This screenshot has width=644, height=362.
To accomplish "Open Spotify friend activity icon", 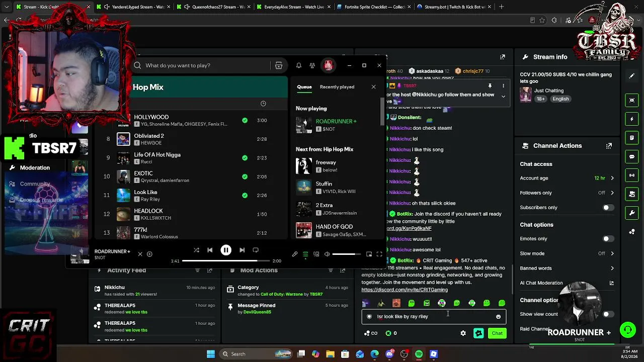I will pos(312,65).
